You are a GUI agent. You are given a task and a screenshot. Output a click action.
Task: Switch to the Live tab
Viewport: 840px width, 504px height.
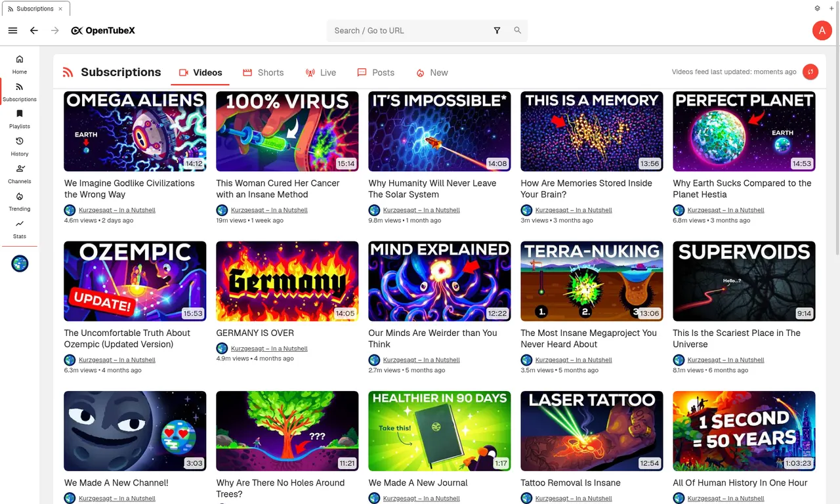coord(321,73)
